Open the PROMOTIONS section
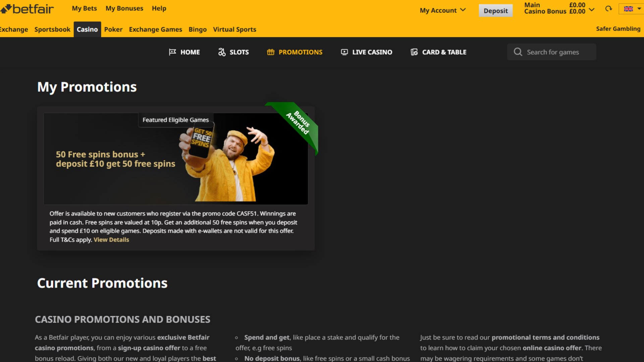The image size is (644, 362). (294, 52)
